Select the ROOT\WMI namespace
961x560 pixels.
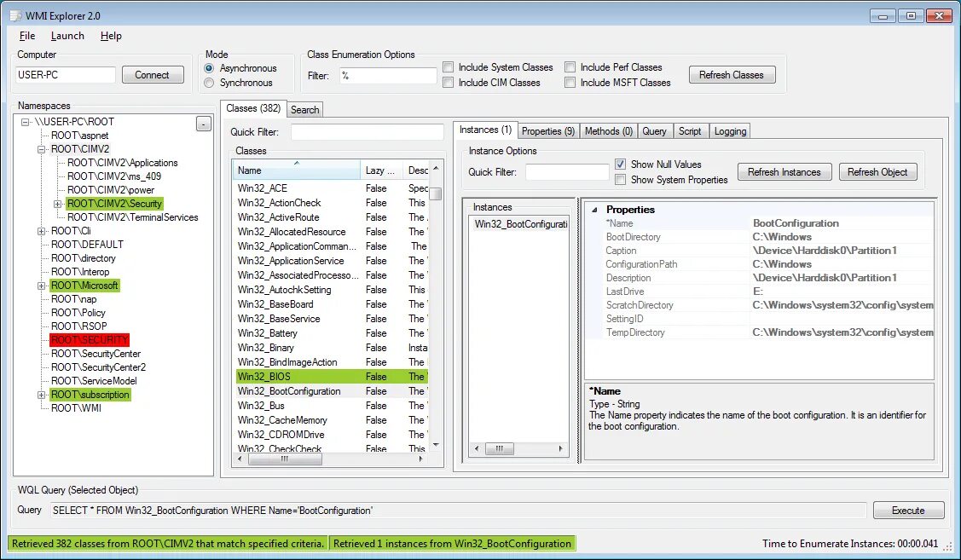click(76, 408)
